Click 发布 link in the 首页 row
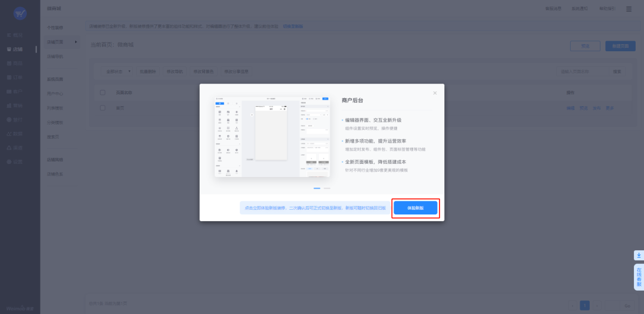The width and height of the screenshot is (644, 314). (x=597, y=108)
